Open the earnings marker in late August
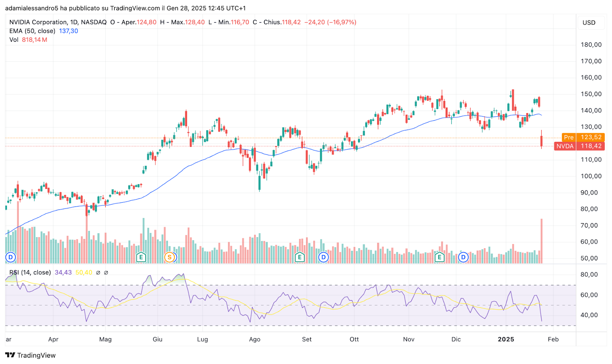This screenshot has height=364, width=612. (x=299, y=257)
